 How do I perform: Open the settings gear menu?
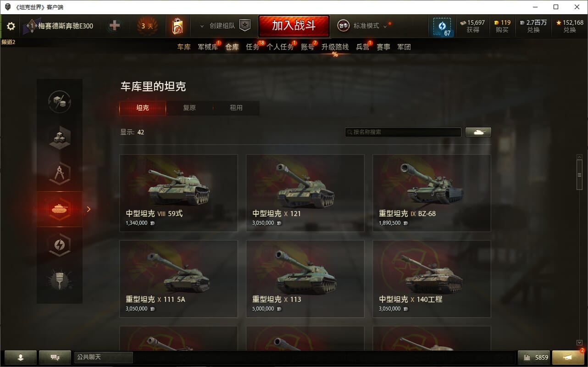11,26
